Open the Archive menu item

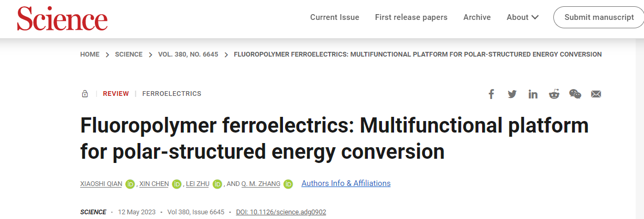pyautogui.click(x=477, y=17)
